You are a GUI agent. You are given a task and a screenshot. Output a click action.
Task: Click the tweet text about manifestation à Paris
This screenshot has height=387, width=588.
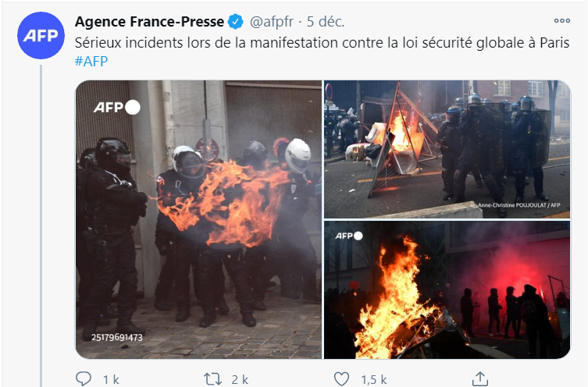(322, 43)
